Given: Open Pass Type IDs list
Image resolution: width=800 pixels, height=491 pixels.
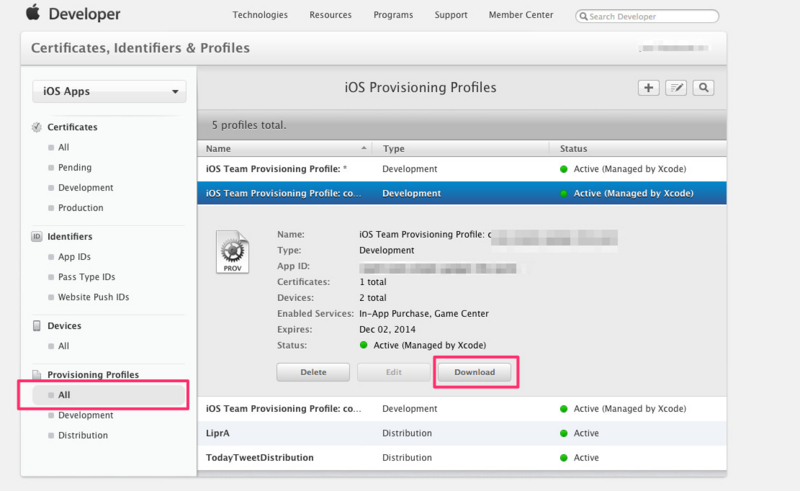Looking at the screenshot, I should 86,277.
